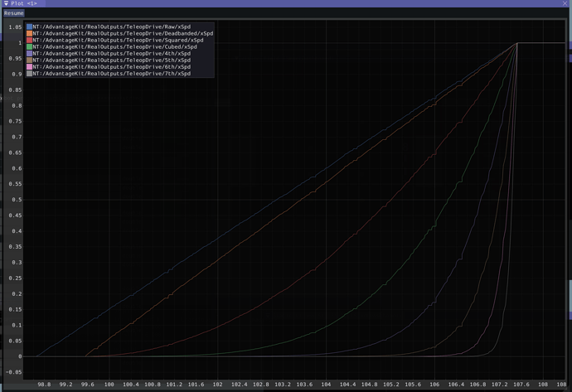This screenshot has height=392, width=572.
Task: Collapse the Plot <1> window triangle
Action: click(x=6, y=3)
